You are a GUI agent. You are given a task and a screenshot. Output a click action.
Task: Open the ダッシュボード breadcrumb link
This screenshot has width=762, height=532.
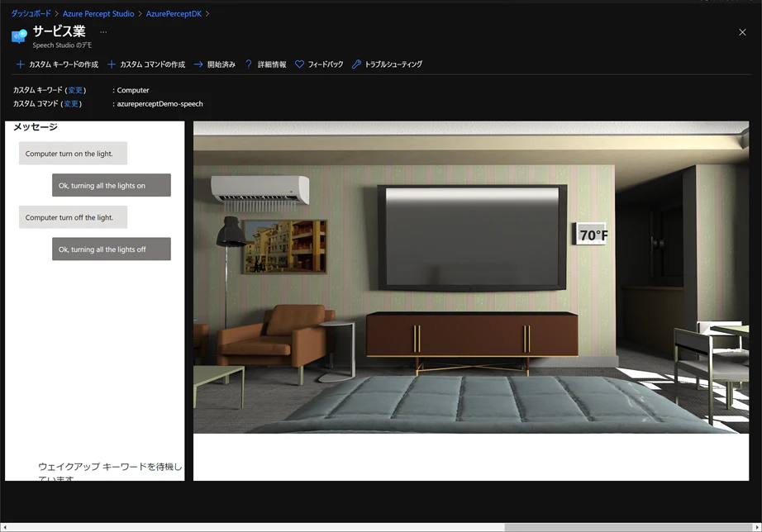click(31, 13)
